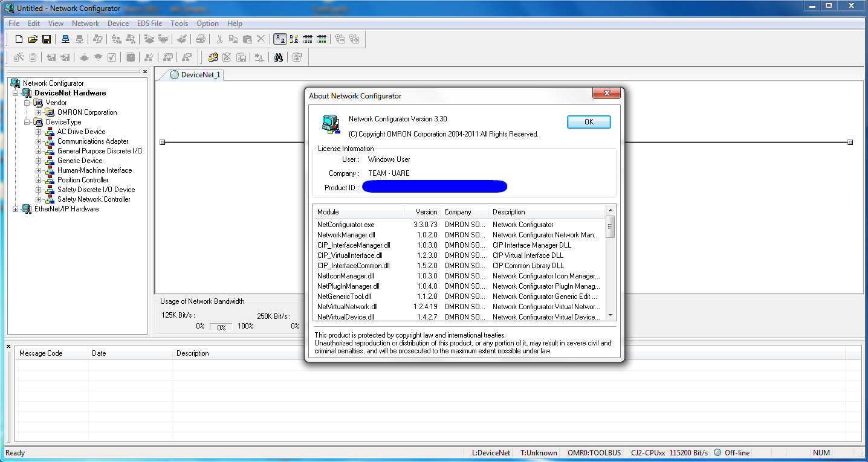868x462 pixels.
Task: Click the Company column header
Action: [464, 212]
